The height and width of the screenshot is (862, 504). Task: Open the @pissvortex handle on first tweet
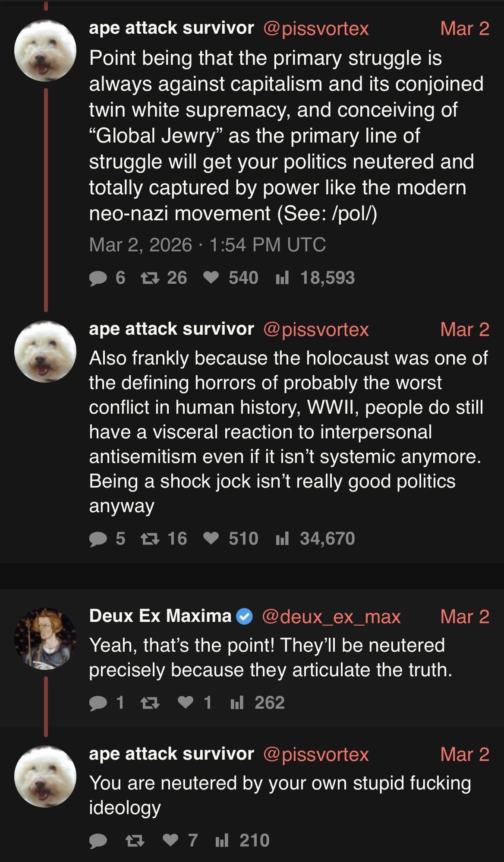[315, 29]
